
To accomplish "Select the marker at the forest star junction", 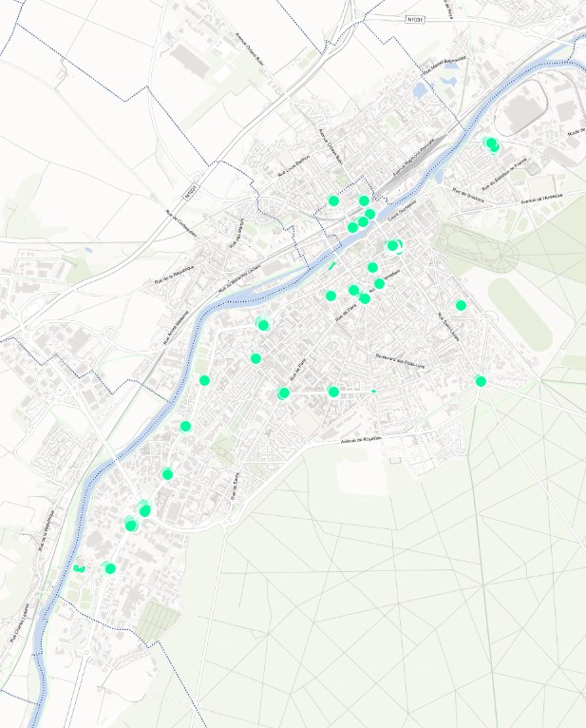I will point(481,381).
